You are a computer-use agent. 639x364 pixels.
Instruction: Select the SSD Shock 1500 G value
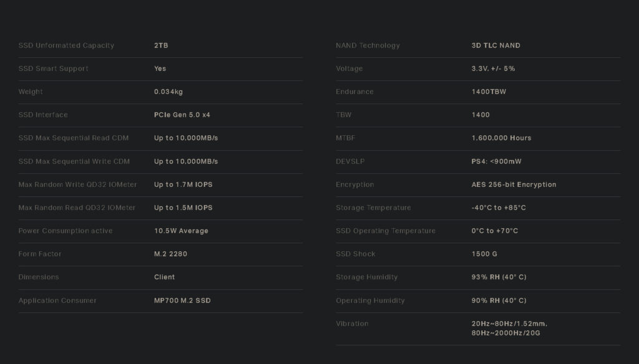(484, 254)
